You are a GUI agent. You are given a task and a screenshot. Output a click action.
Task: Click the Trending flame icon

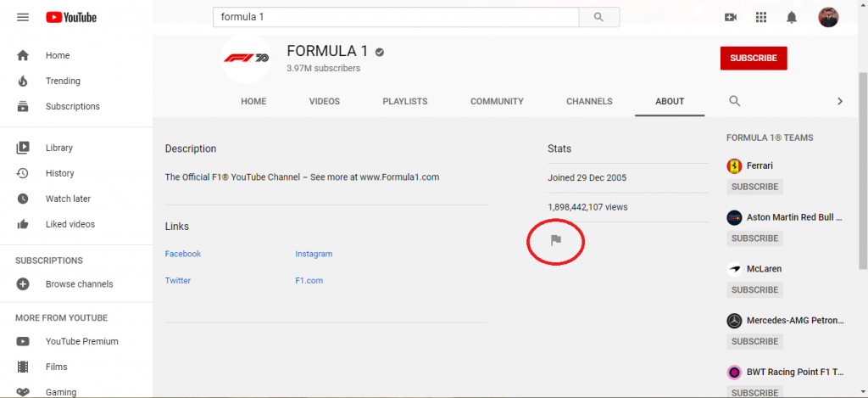click(x=23, y=81)
